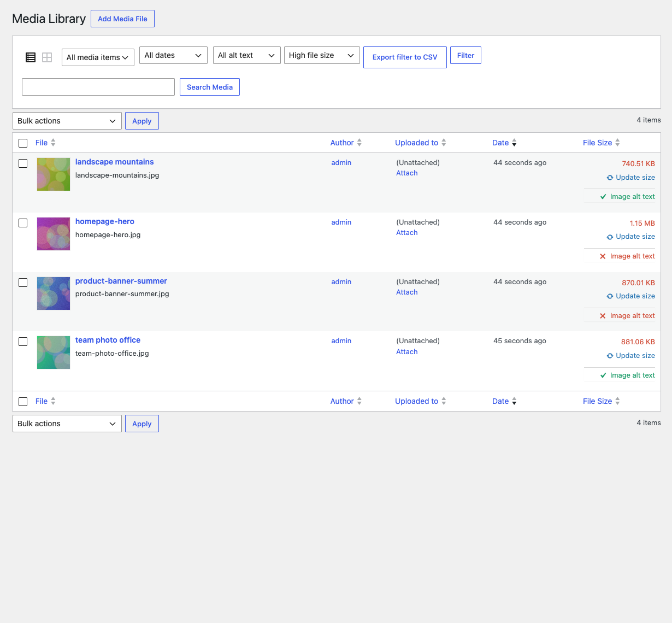
Task: Open the All alt text dropdown
Action: click(246, 55)
